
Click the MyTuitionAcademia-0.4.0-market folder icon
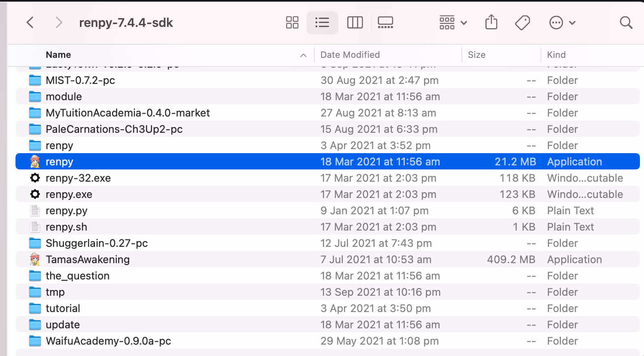point(35,113)
